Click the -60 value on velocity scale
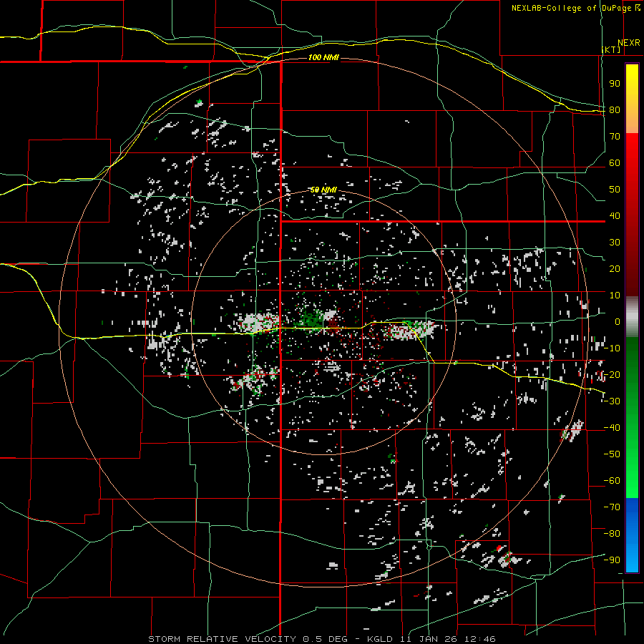This screenshot has width=644, height=644. click(612, 481)
